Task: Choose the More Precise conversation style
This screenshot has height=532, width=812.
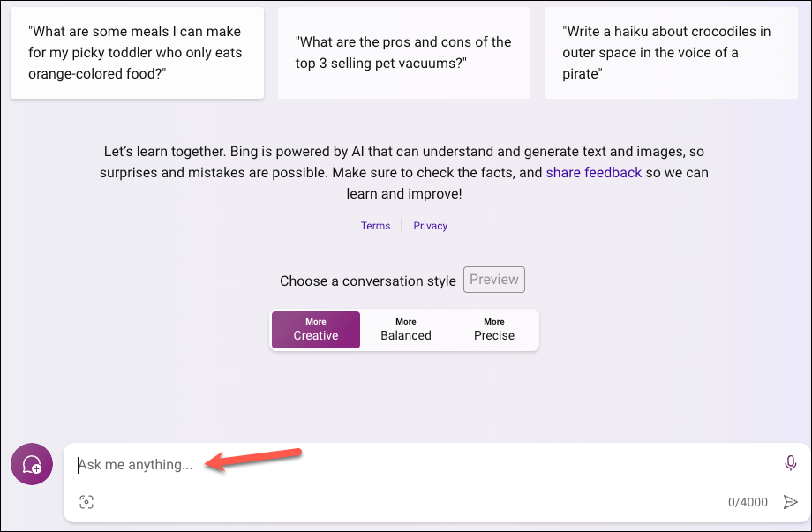Action: coord(494,330)
